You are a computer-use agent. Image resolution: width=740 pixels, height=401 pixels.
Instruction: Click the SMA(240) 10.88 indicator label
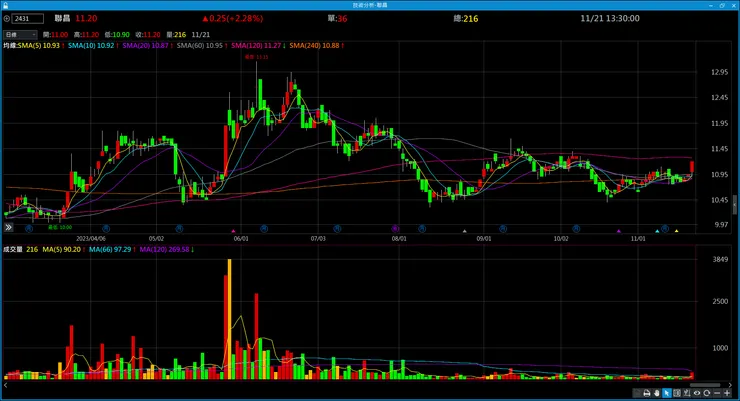tap(314, 45)
